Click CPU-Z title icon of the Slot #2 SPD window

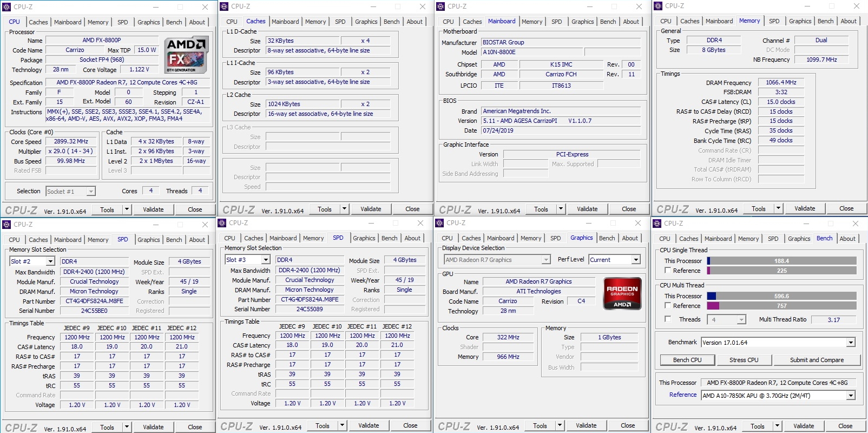pos(6,225)
